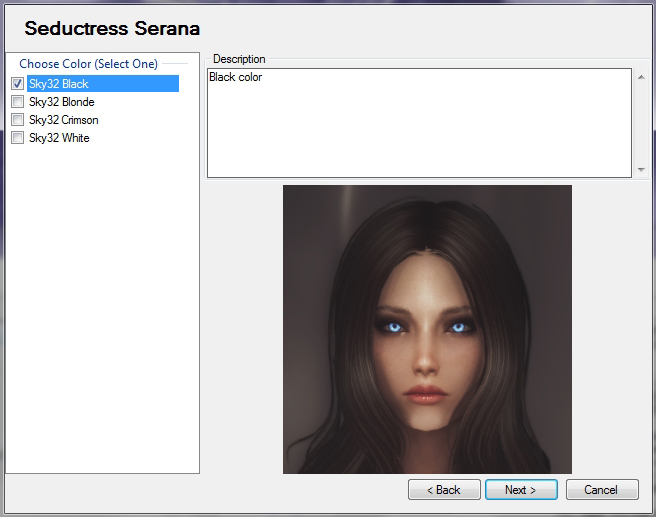656x517 pixels.
Task: Click the description scrollbar up arrow
Action: click(x=641, y=77)
